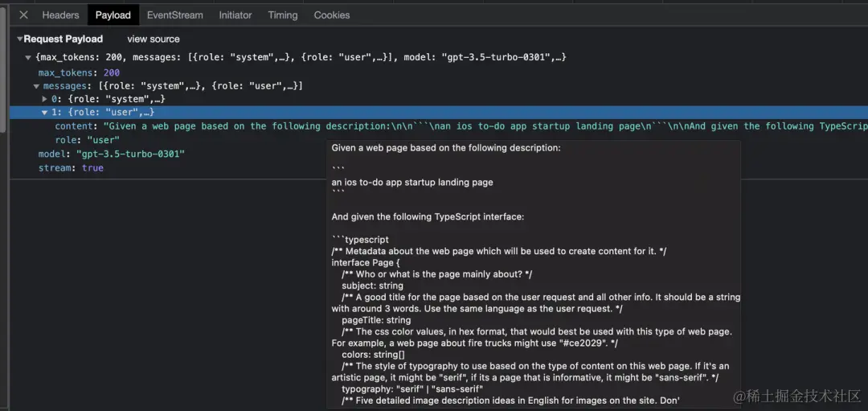Viewport: 868px width, 411px height.
Task: Click the "subject: string" line
Action: click(x=372, y=286)
